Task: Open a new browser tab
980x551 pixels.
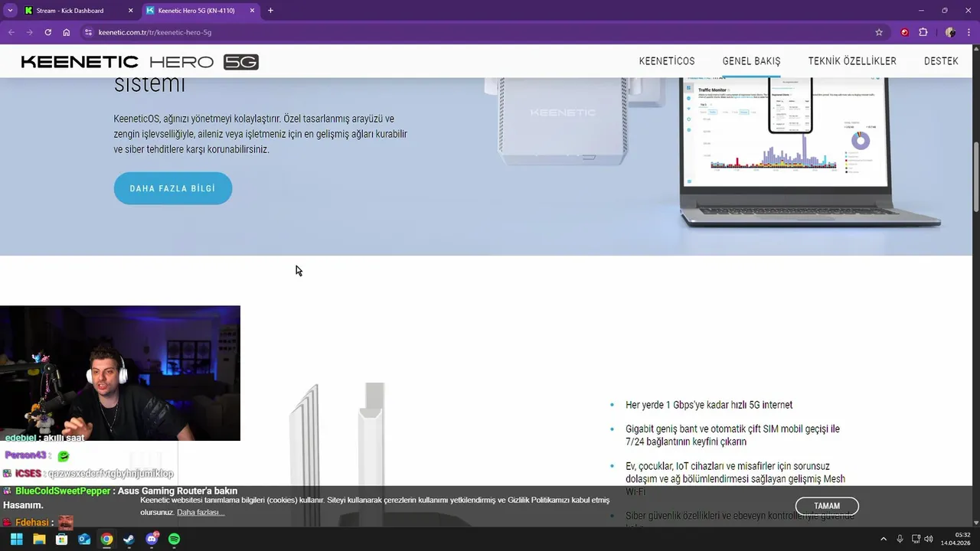Action: point(270,11)
